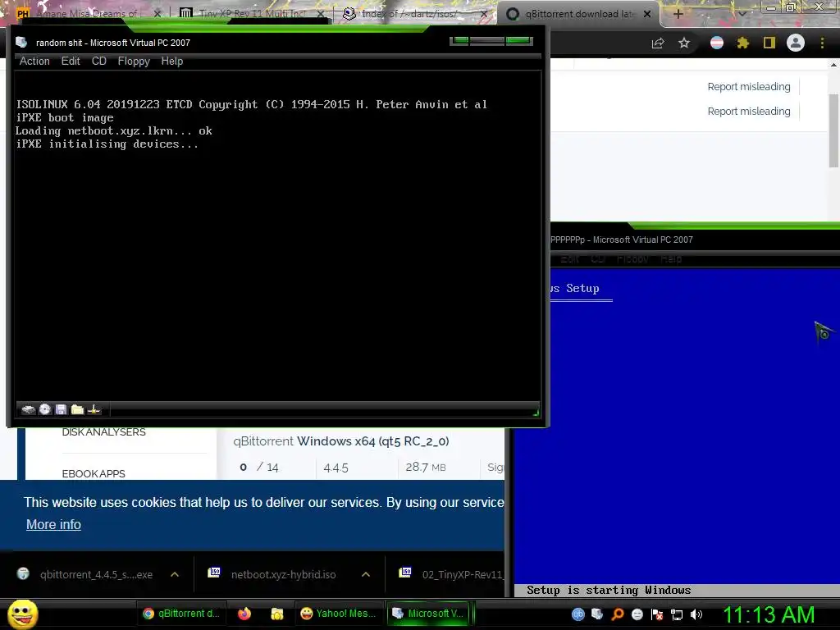
Task: Open the CD menu in Virtual PC
Action: 98,61
